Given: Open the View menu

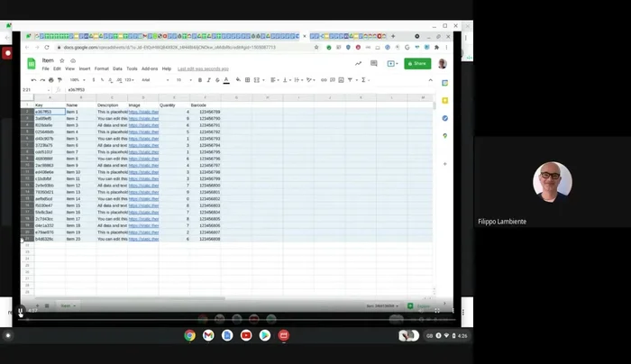Looking at the screenshot, I should pos(70,68).
